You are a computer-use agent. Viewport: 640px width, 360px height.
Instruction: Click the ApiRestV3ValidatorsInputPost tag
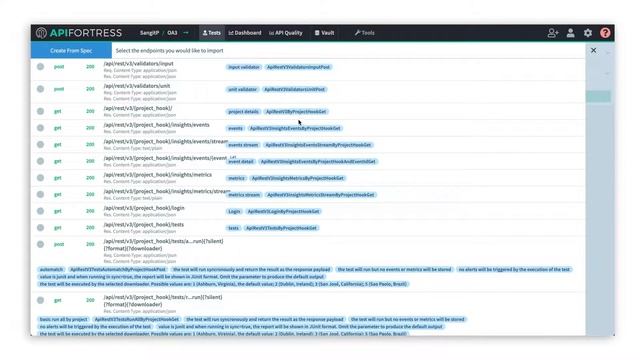tap(298, 67)
